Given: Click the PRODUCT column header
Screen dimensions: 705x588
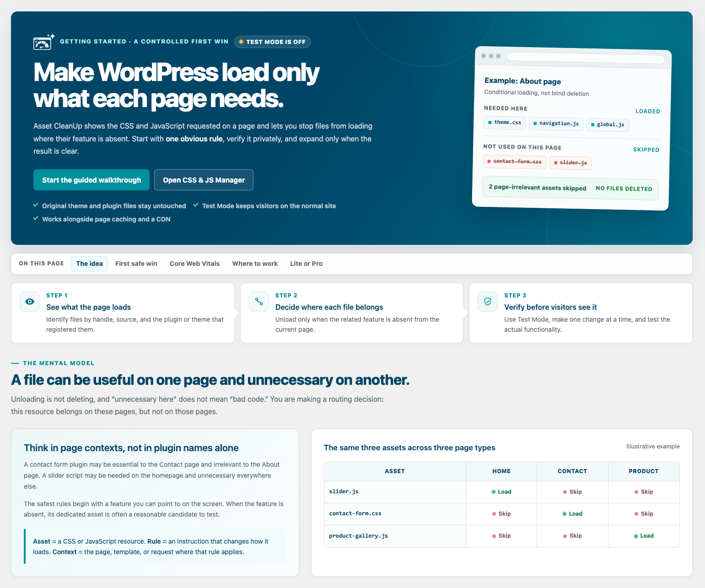Looking at the screenshot, I should click(644, 471).
